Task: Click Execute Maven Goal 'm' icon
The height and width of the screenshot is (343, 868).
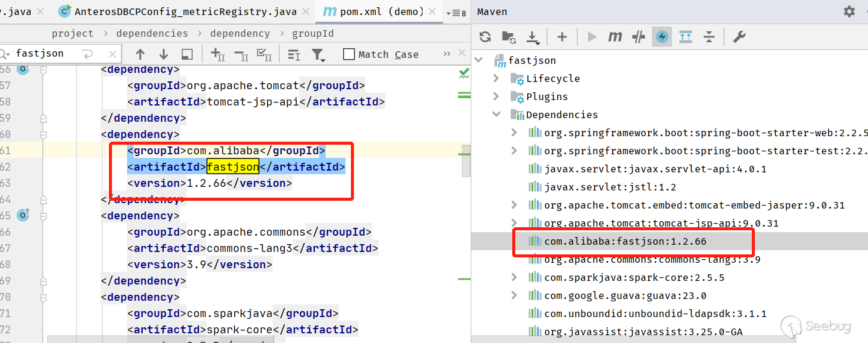Action: (615, 37)
